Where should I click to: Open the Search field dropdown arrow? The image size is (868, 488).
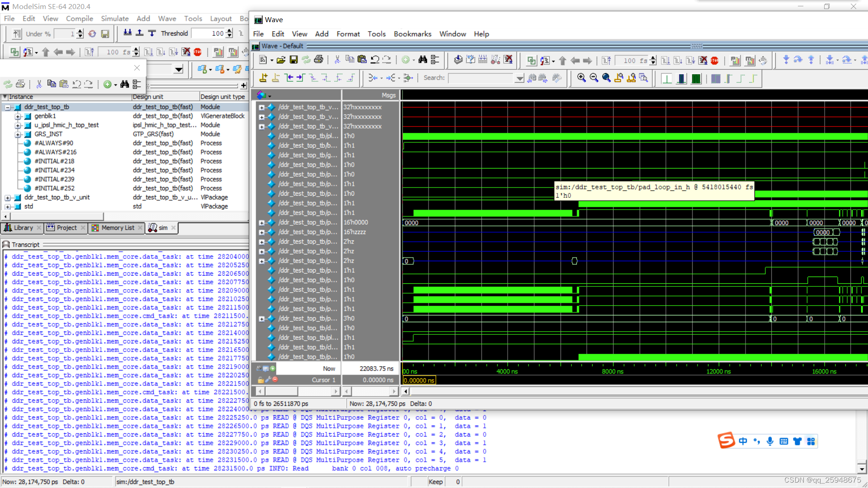519,78
